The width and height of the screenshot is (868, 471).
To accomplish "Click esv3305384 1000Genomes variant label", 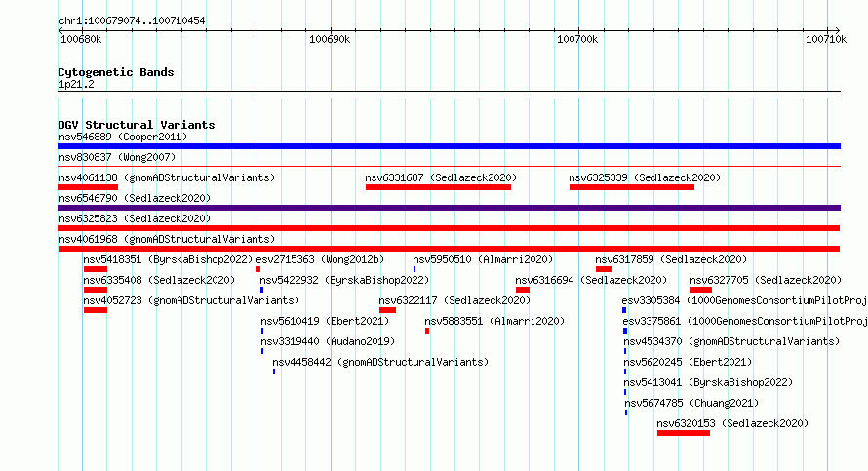I will point(744,300).
